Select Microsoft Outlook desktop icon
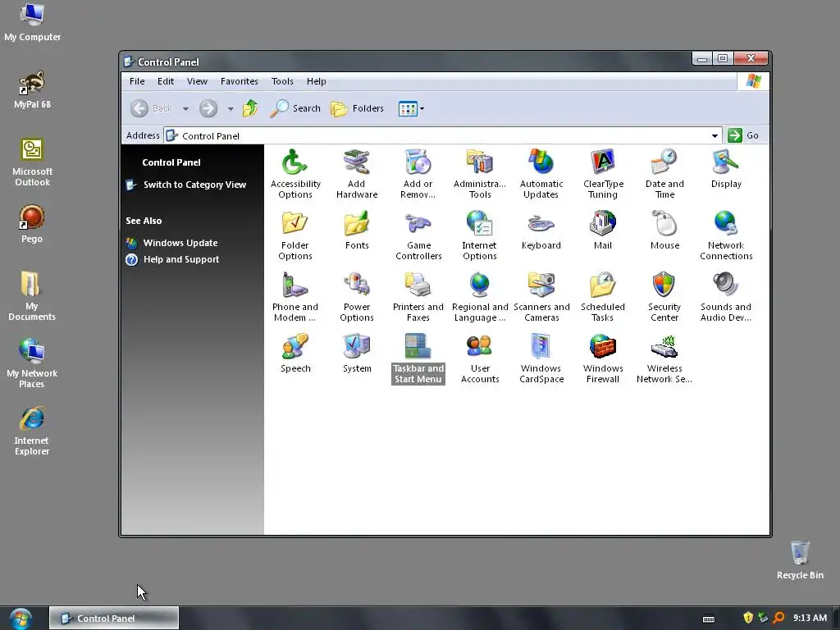 32,162
